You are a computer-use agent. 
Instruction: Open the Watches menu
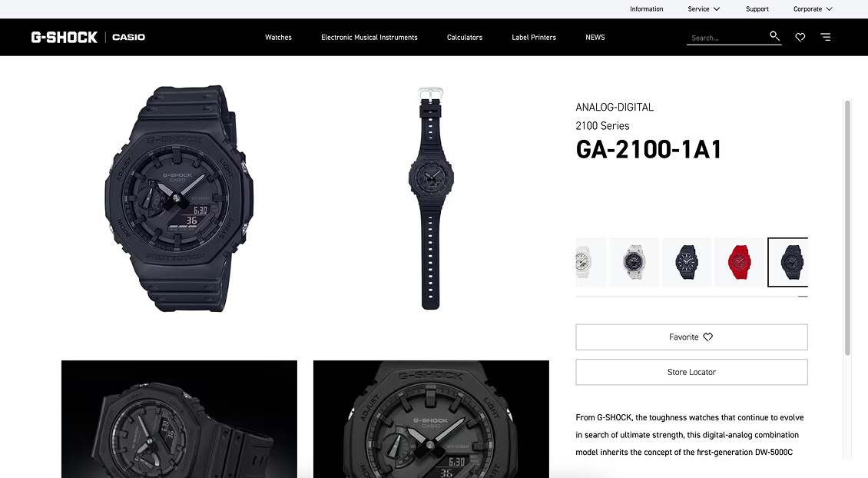278,37
